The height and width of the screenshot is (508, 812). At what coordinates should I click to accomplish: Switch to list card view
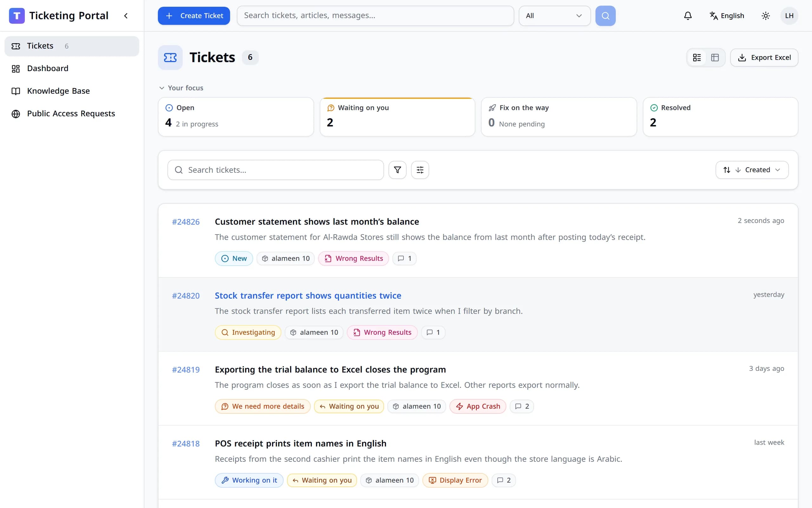697,57
